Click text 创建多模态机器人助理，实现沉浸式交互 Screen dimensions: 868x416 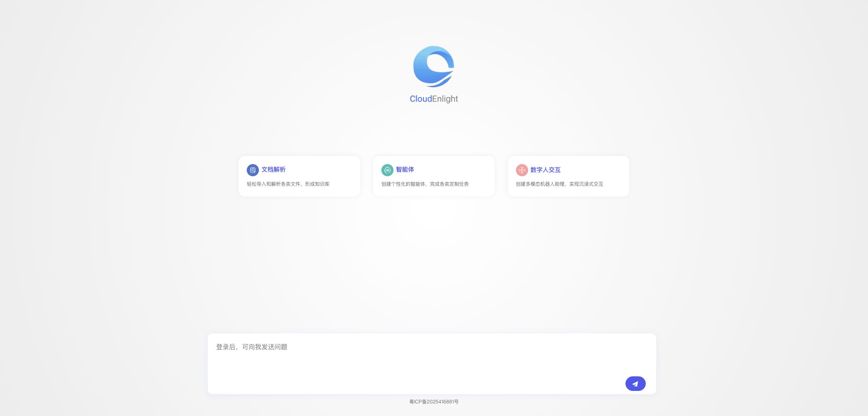(559, 184)
